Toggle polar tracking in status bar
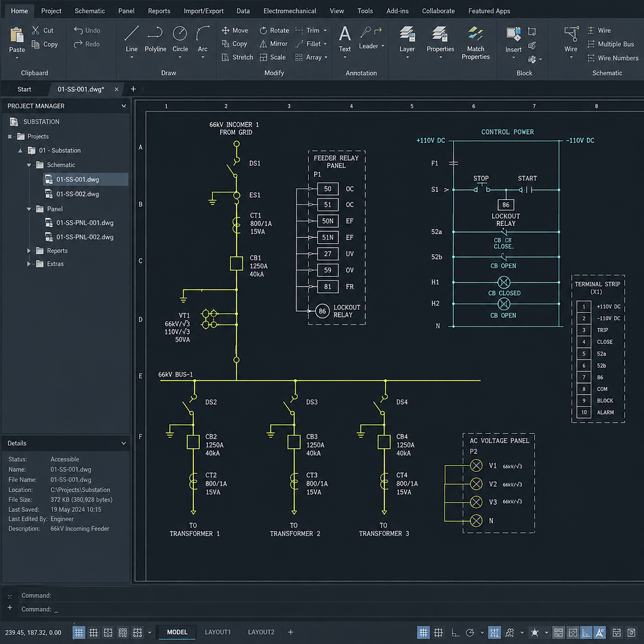This screenshot has width=644, height=644. (x=471, y=632)
